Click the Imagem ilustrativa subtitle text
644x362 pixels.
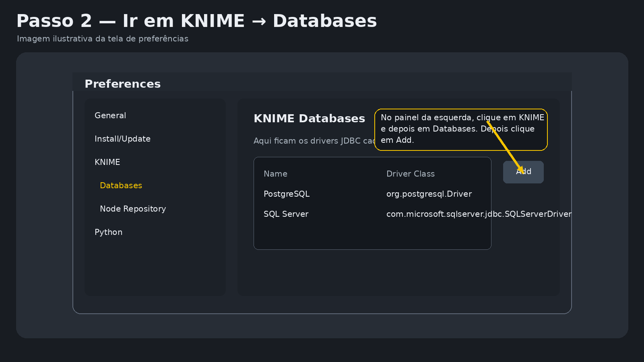[x=102, y=39]
